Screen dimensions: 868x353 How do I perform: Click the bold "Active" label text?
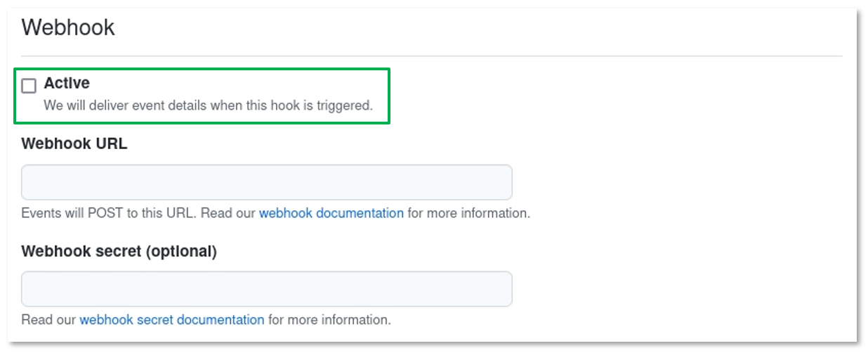pos(67,83)
